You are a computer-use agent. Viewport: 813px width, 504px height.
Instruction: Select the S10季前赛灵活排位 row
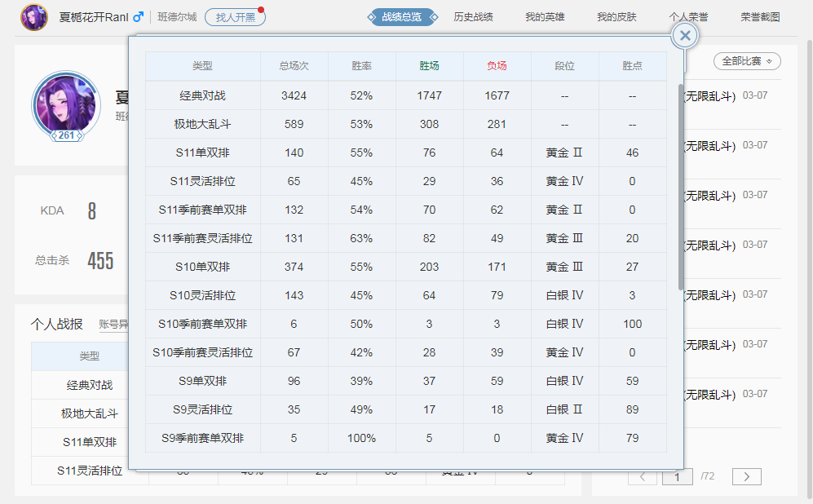tap(406, 352)
